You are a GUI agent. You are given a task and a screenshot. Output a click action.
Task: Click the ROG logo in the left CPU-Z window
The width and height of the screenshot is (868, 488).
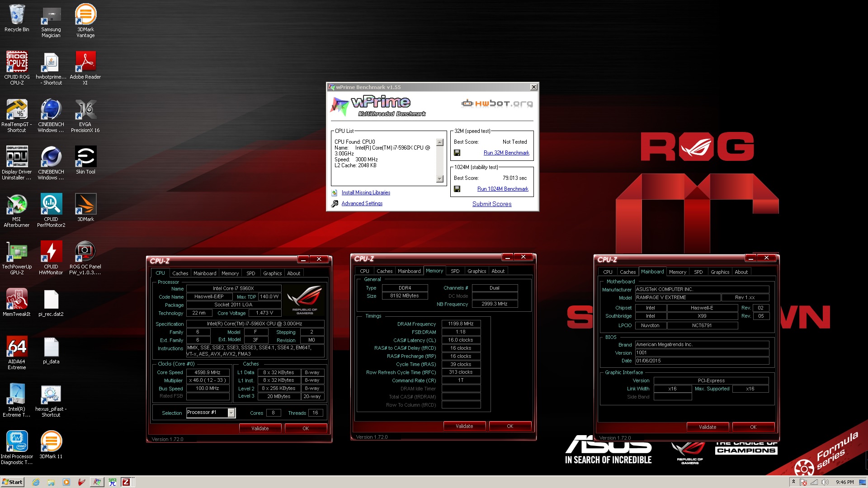(x=304, y=300)
